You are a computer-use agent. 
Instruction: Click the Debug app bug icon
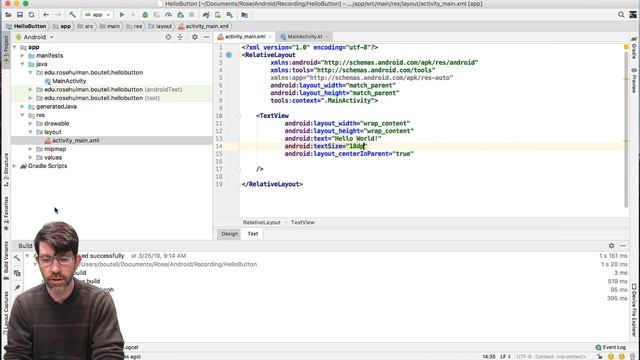click(145, 15)
